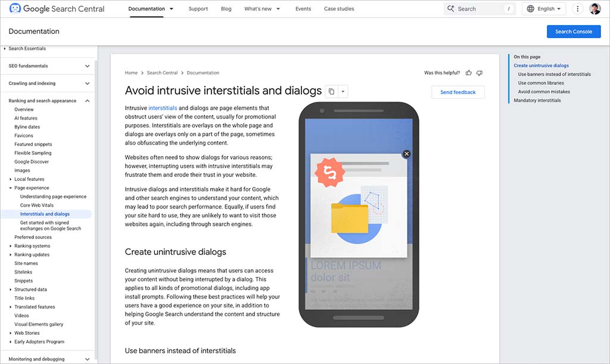The image size is (610, 364).
Task: Open the three-dot more options menu
Action: [578, 8]
